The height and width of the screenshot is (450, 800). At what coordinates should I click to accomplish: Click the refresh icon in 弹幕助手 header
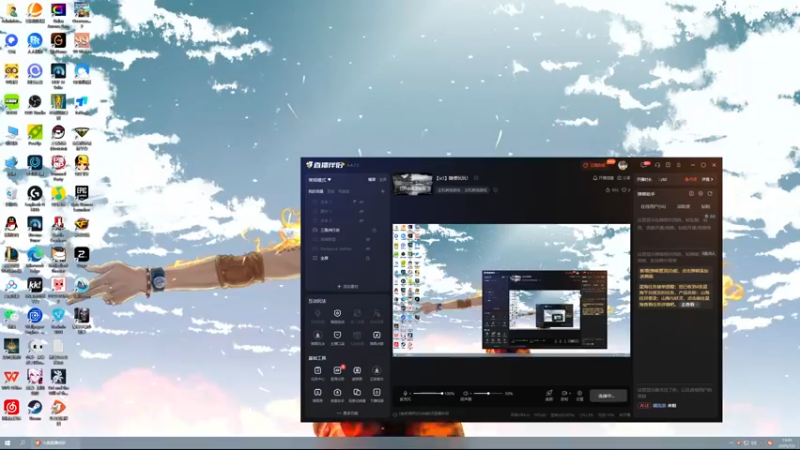coord(710,194)
